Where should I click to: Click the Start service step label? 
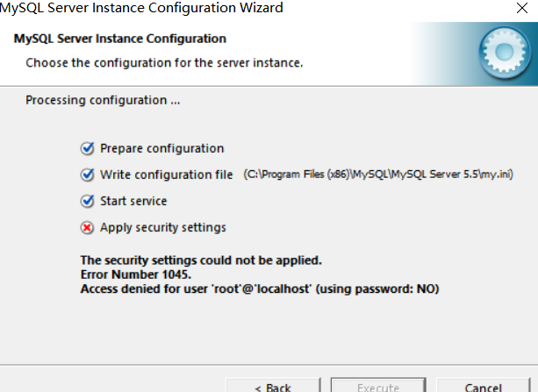[x=133, y=201]
